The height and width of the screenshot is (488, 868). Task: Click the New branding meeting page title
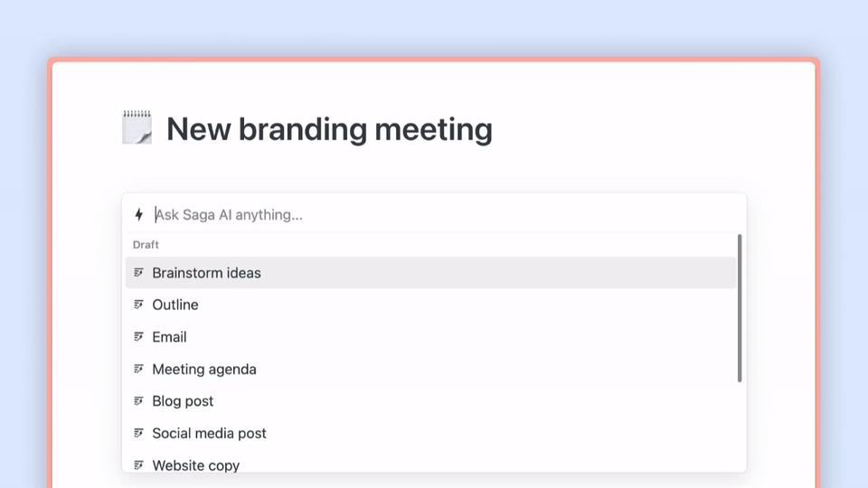(329, 129)
